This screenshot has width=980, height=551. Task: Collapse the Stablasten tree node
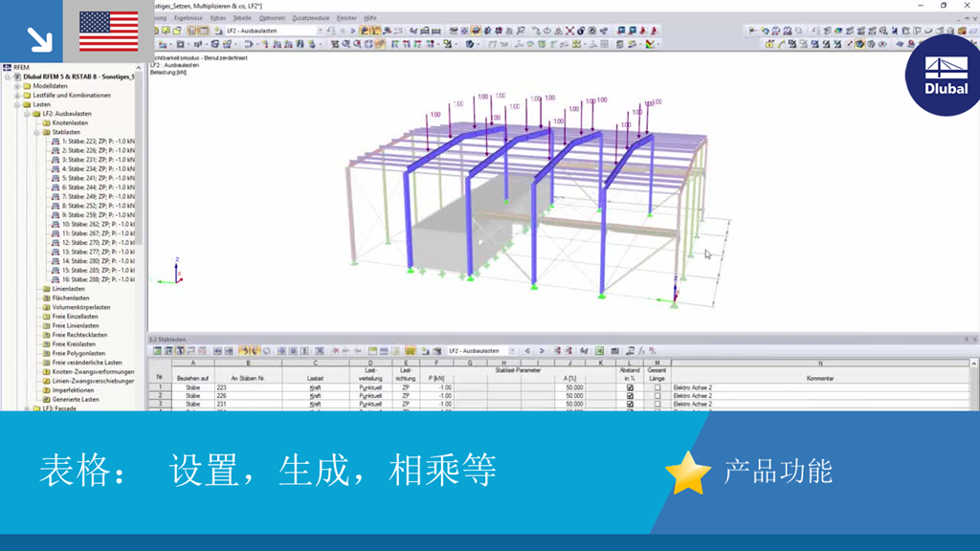tap(37, 132)
